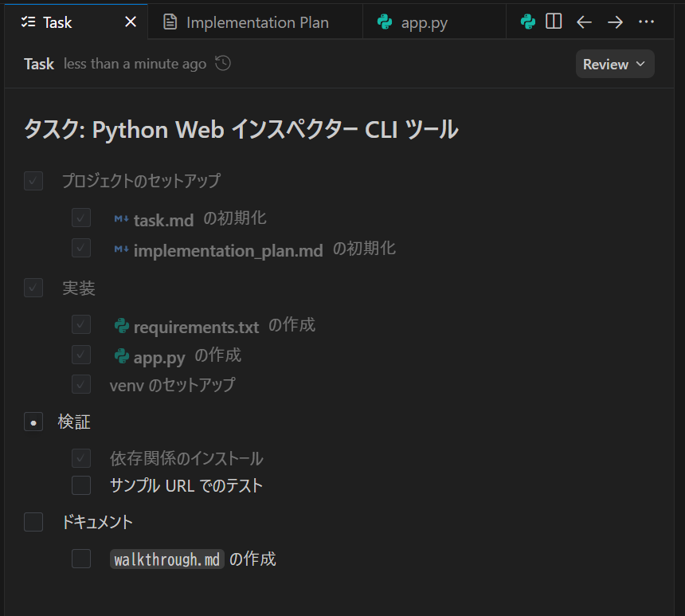Toggle the in-progress 検証 checkbox

[33, 422]
